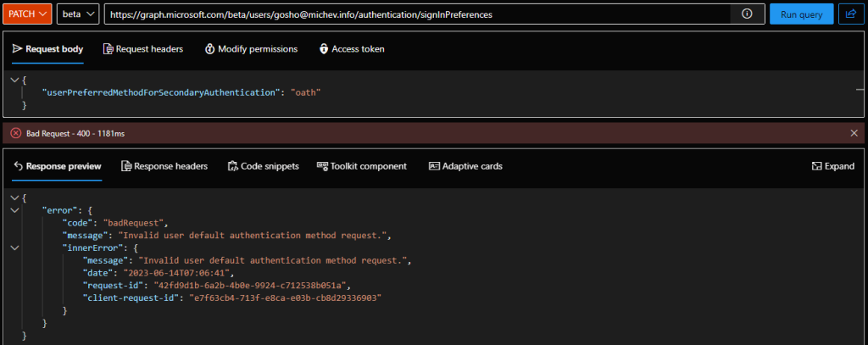The image size is (868, 345).
Task: Click the "date" value 2023-06-14T07:06:41
Action: (x=176, y=273)
